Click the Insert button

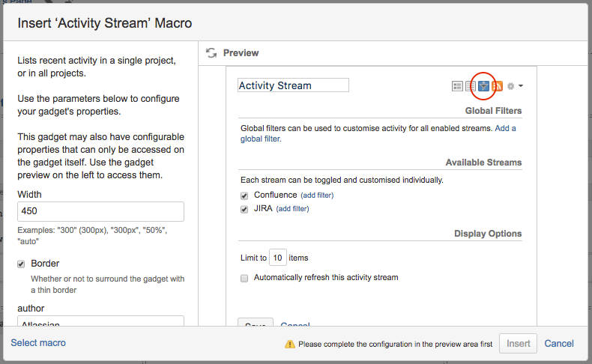[x=519, y=344]
